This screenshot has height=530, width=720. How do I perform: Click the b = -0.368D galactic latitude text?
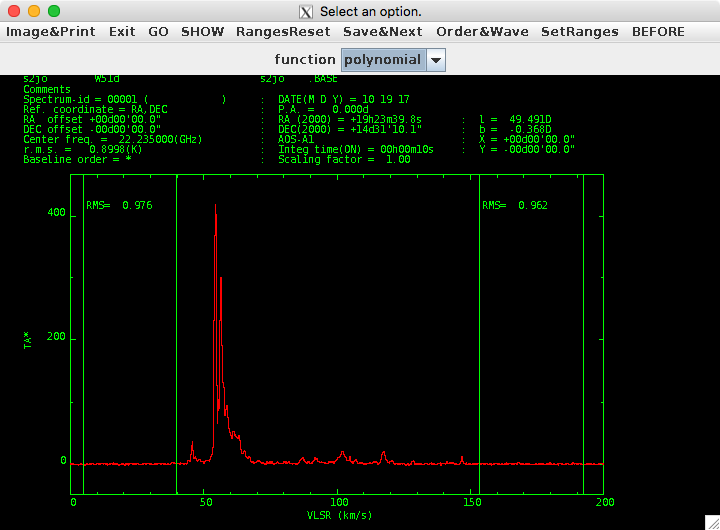(x=515, y=130)
